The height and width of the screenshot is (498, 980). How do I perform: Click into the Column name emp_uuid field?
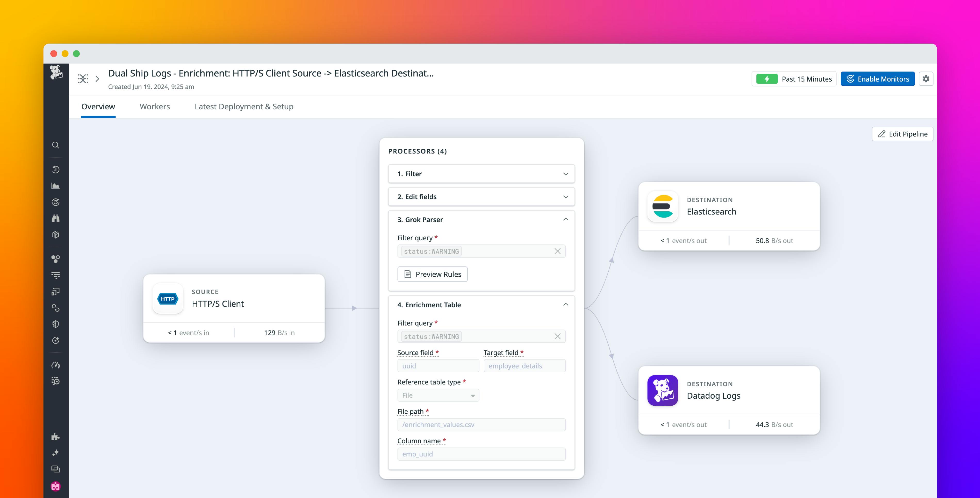[x=481, y=454]
